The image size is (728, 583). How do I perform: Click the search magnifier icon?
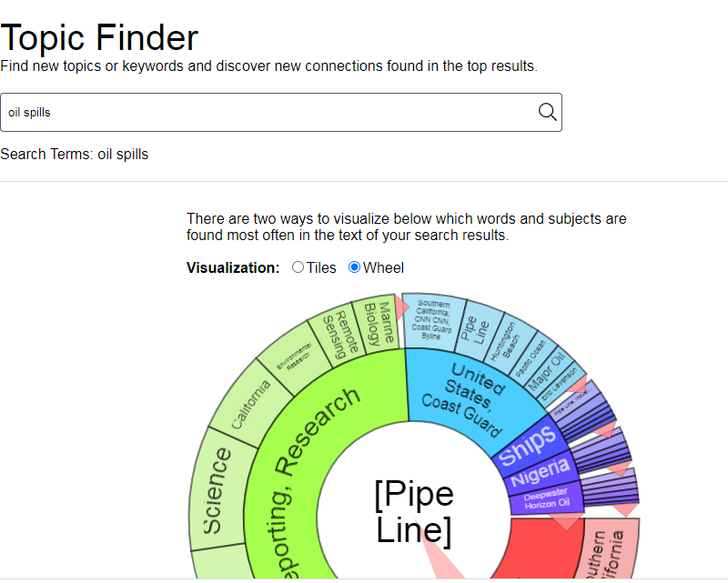(x=547, y=112)
